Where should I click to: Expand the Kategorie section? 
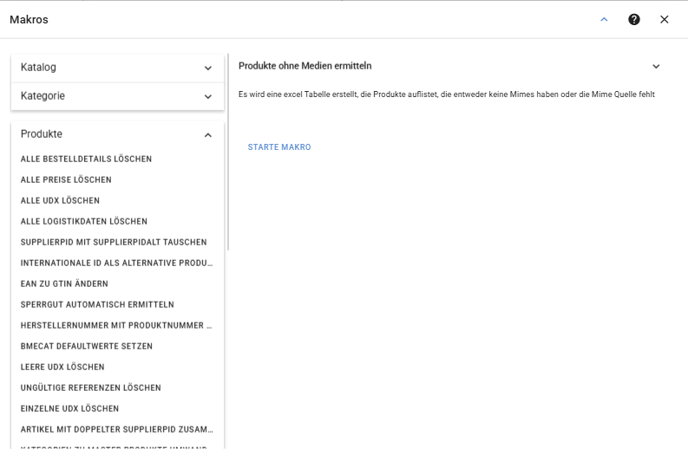tap(208, 97)
